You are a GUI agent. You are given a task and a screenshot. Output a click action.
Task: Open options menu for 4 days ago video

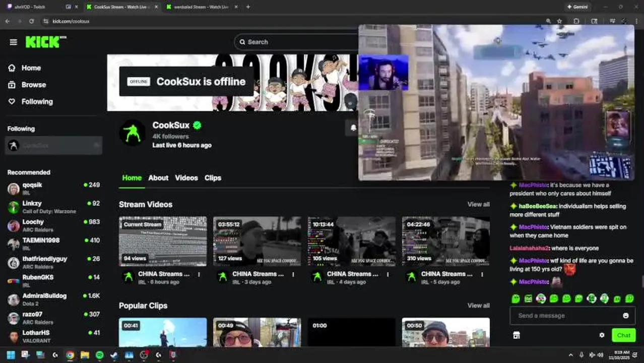click(x=388, y=275)
